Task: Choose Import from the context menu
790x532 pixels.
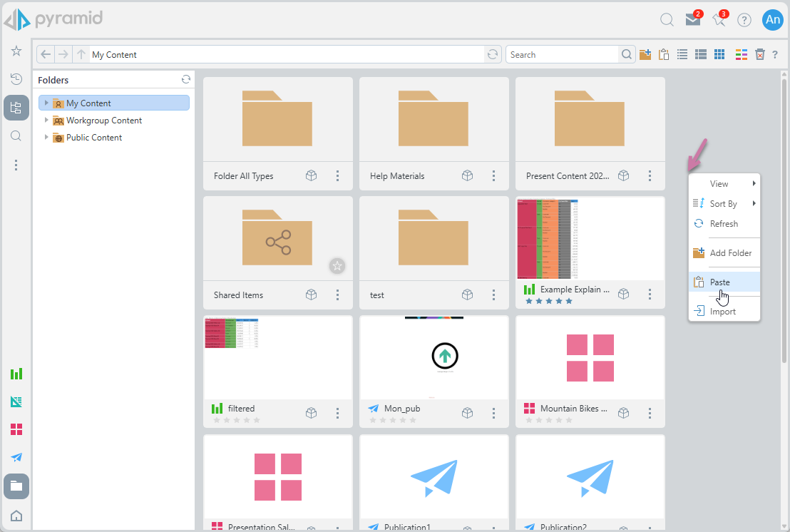Action: tap(722, 312)
